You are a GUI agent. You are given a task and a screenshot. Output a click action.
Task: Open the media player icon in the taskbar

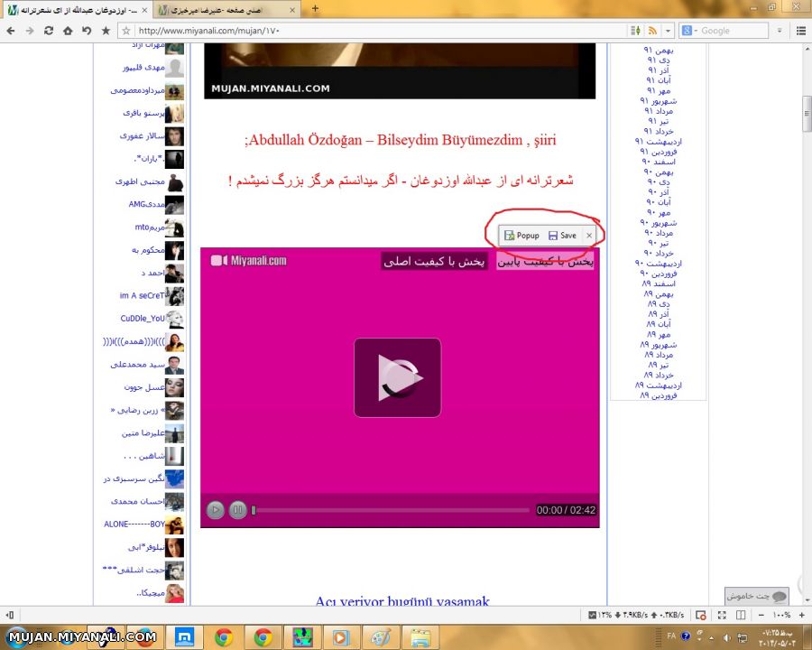[x=341, y=637]
